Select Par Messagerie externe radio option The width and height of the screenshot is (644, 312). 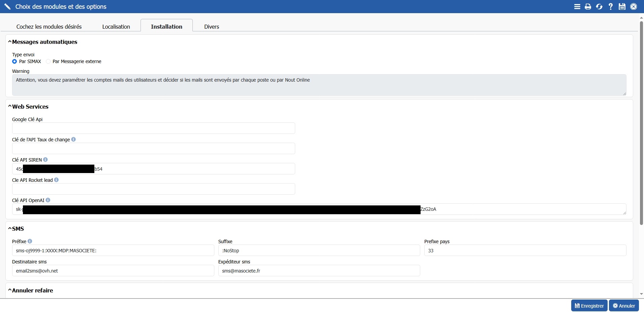48,61
